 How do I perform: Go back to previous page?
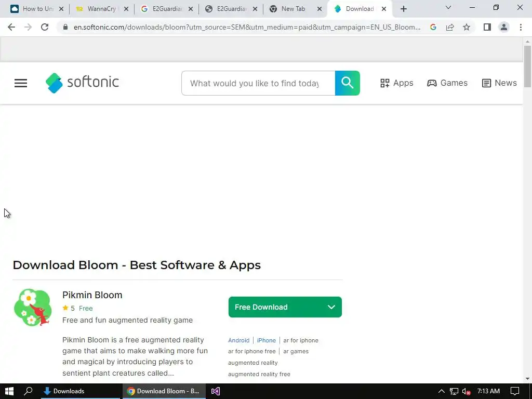tap(11, 27)
